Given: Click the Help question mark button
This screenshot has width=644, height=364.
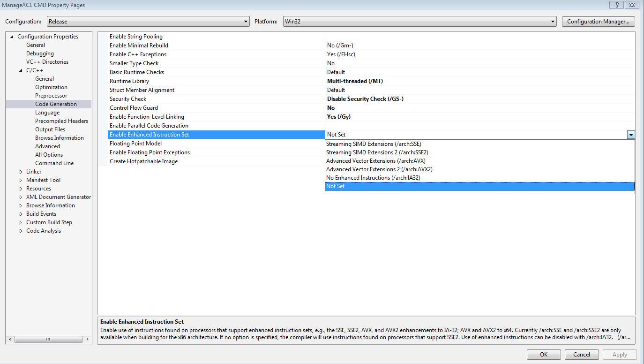Looking at the screenshot, I should [616, 5].
